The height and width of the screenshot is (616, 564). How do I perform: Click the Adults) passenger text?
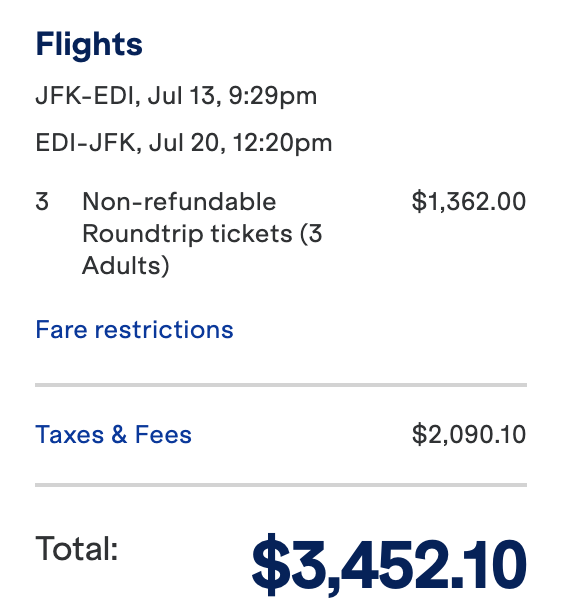[126, 266]
